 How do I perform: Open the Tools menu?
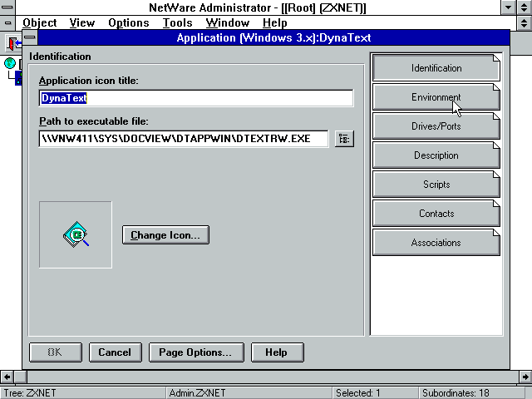[x=177, y=22]
